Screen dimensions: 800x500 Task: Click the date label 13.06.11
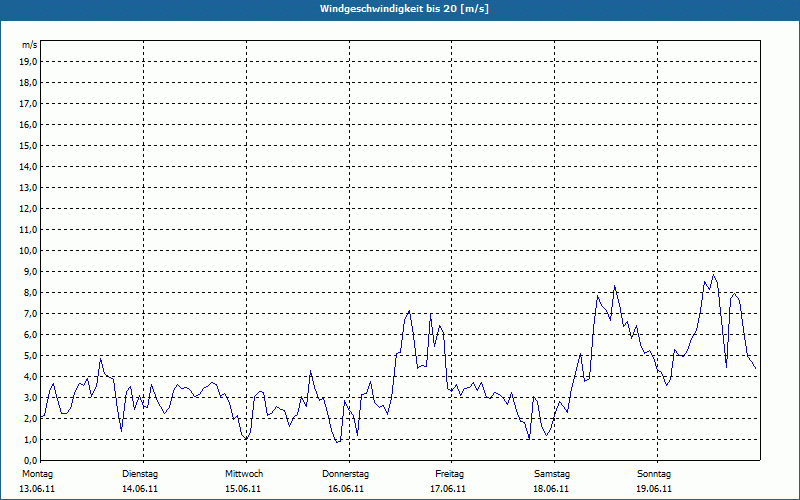coord(37,489)
